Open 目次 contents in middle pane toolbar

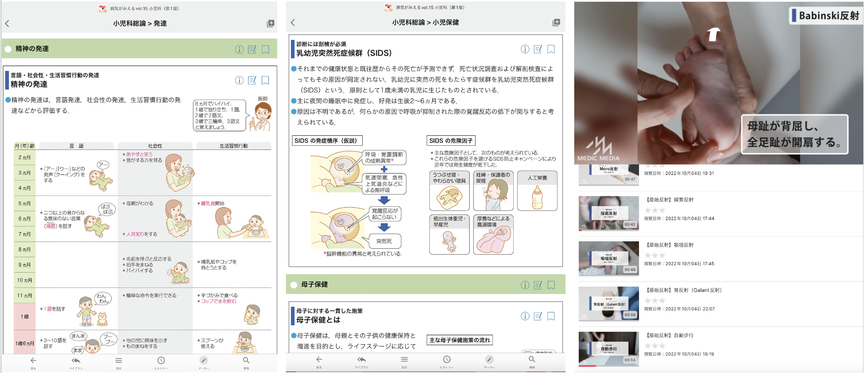tap(405, 362)
